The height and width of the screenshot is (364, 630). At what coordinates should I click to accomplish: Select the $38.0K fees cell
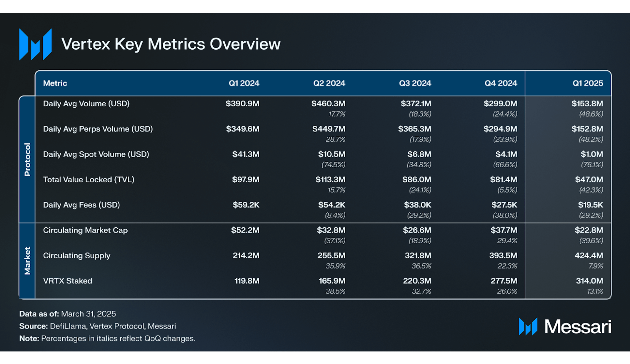click(x=418, y=205)
